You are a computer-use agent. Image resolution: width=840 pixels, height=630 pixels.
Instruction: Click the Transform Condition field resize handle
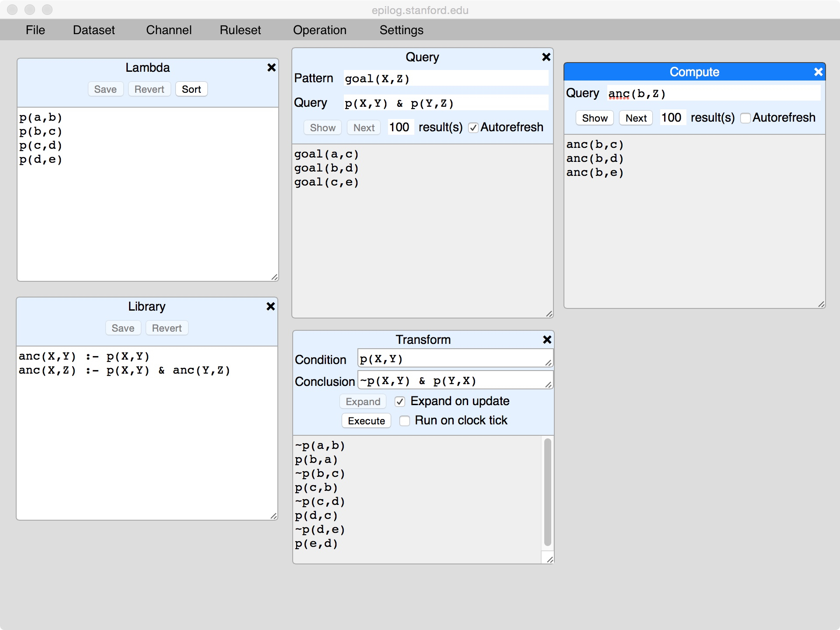(x=549, y=363)
